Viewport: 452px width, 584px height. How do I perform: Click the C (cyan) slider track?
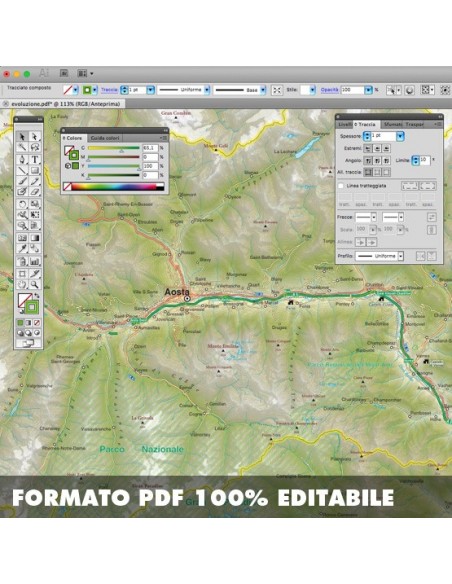[113, 148]
